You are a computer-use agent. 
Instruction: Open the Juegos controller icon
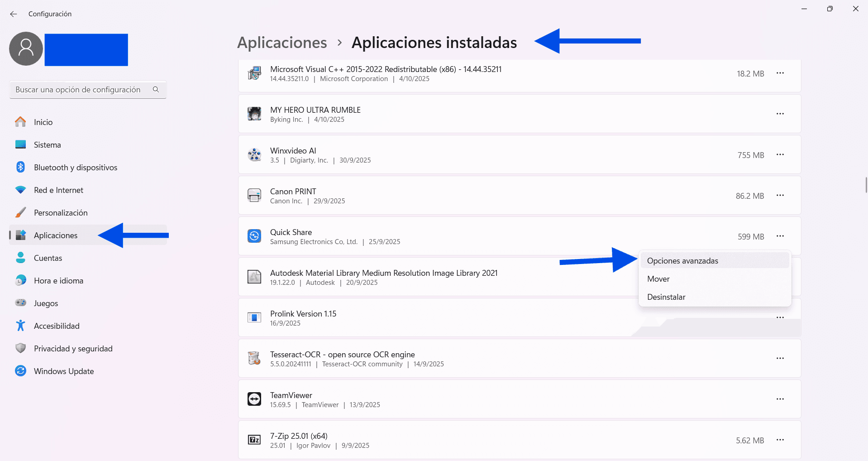point(20,303)
